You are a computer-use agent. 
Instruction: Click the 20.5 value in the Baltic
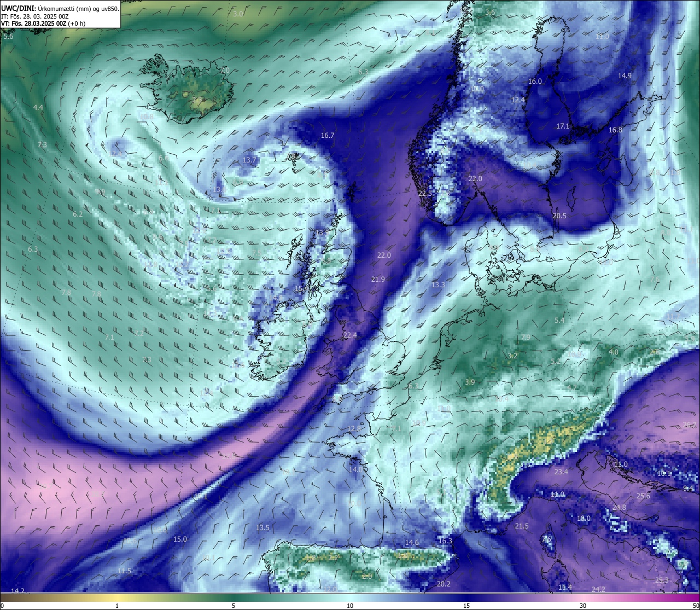click(x=559, y=216)
